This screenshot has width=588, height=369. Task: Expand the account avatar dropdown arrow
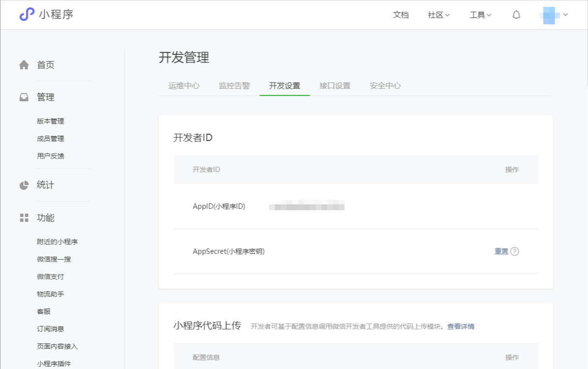pyautogui.click(x=565, y=15)
